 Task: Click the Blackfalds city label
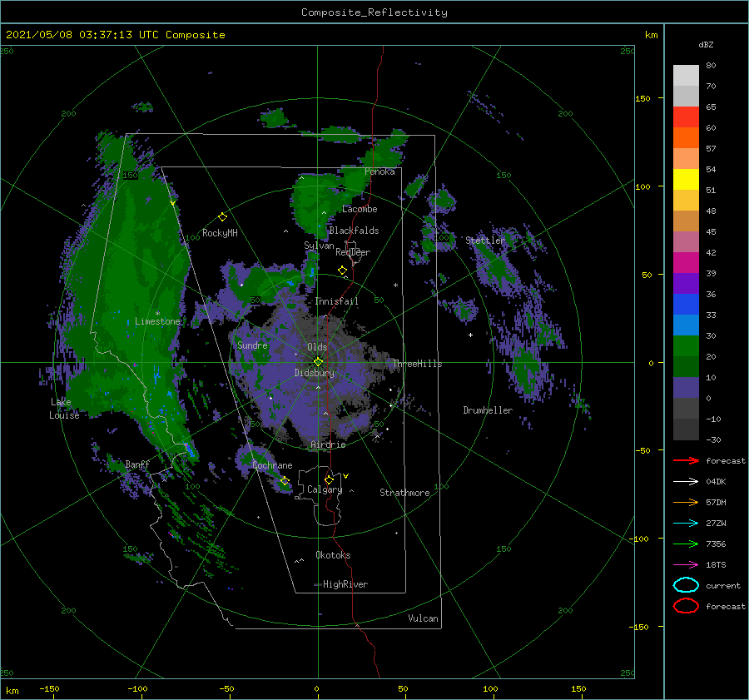pos(354,231)
